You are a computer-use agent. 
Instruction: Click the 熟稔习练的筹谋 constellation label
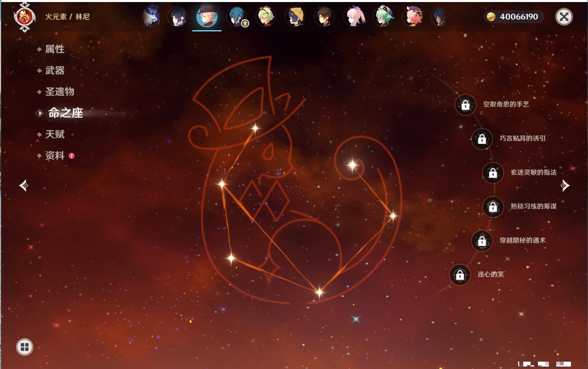pos(533,206)
